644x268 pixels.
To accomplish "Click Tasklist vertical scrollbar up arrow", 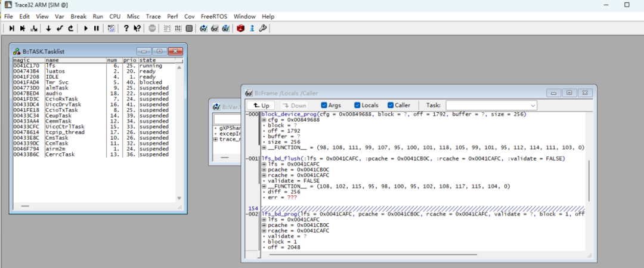I will coord(179,68).
